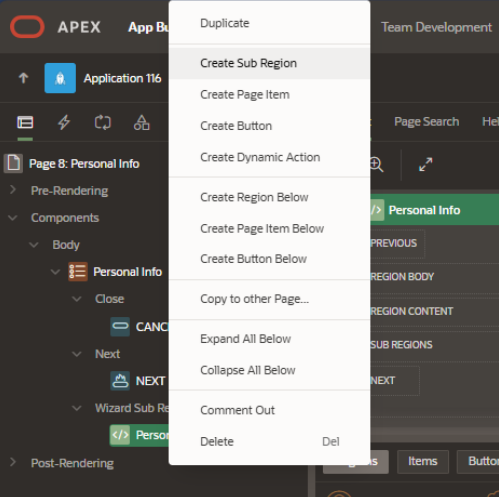Select Create Sub Region menu entry
The height and width of the screenshot is (497, 499).
pyautogui.click(x=269, y=63)
